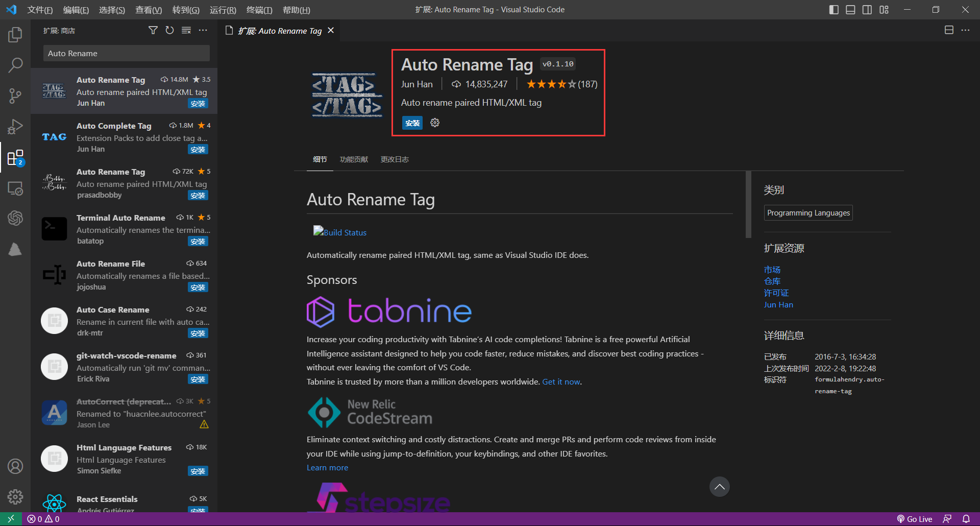Split the editor to the right
This screenshot has width=980, height=526.
coord(949,30)
